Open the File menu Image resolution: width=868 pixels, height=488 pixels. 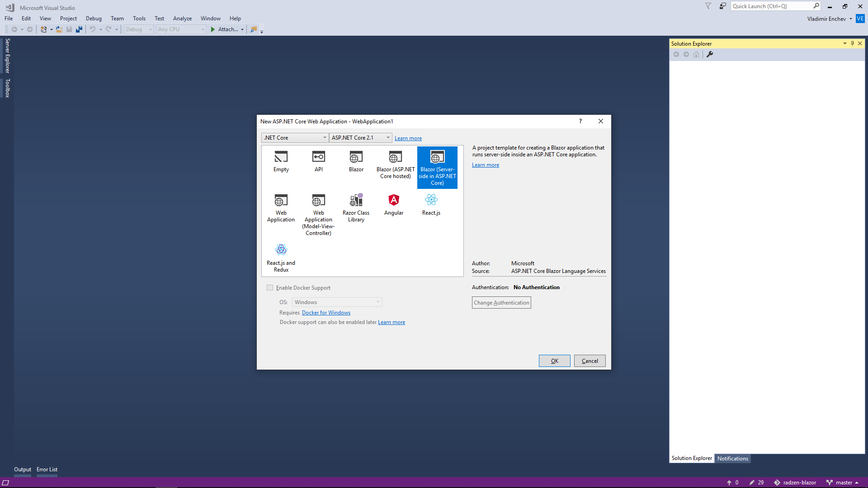coord(9,19)
